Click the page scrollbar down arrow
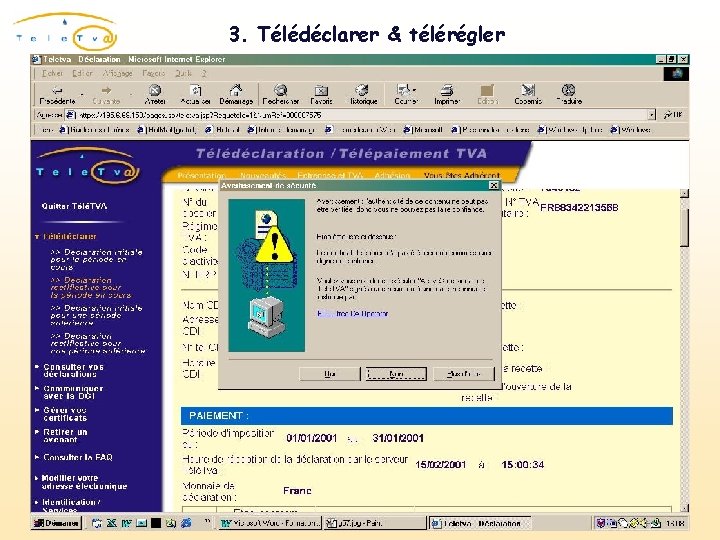 (x=684, y=508)
